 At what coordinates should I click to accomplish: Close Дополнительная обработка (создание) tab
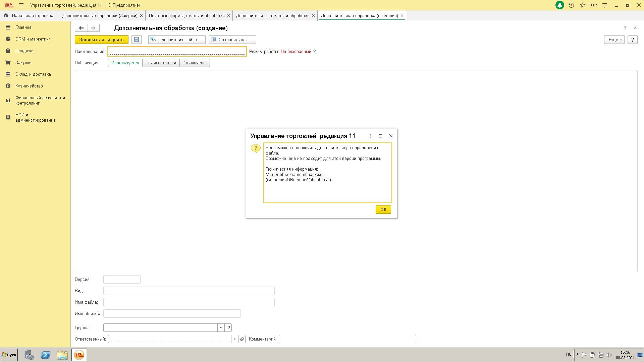402,15
